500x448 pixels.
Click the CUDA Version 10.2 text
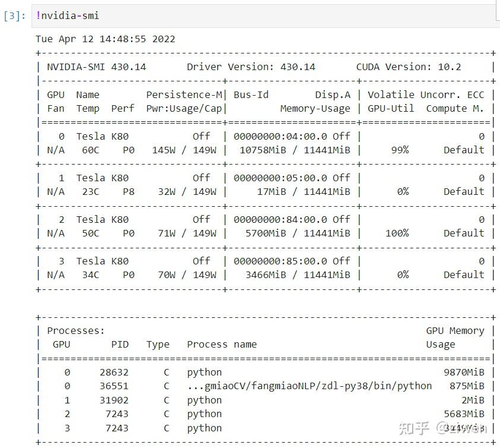[x=409, y=67]
